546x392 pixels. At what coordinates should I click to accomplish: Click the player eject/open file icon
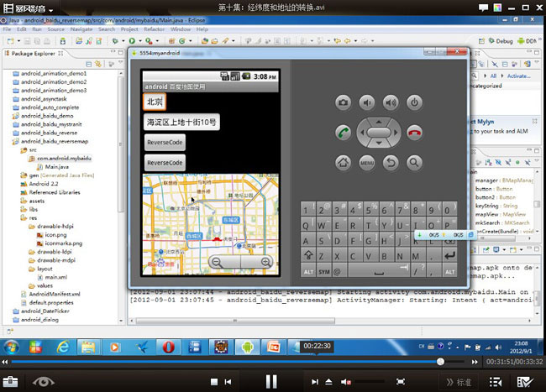[x=328, y=382]
